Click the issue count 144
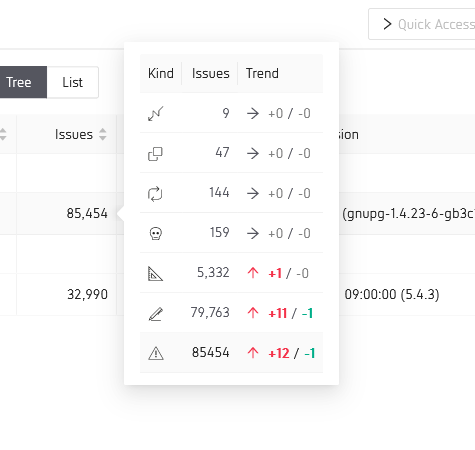Image resolution: width=475 pixels, height=450 pixels. 219,193
